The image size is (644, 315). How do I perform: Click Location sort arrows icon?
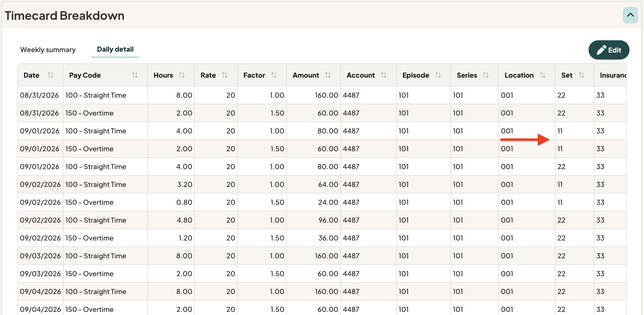543,75
